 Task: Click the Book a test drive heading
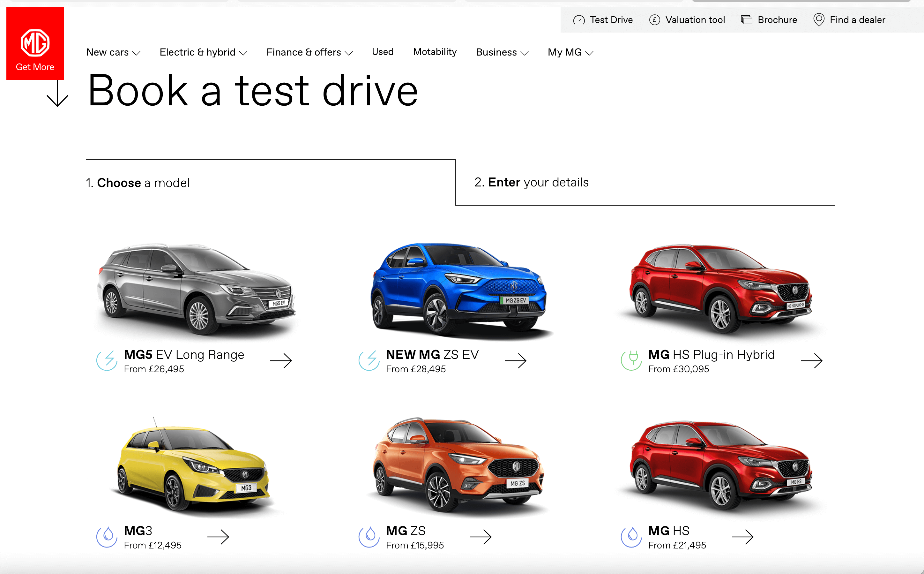(x=253, y=90)
